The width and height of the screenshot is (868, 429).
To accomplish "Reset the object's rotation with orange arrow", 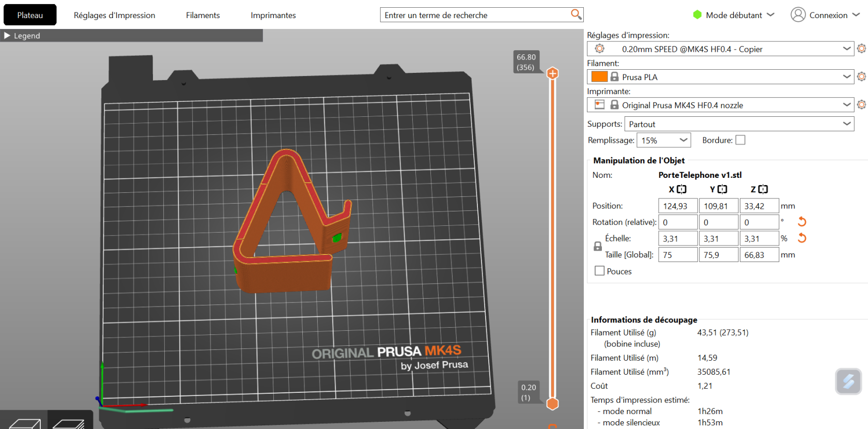I will click(x=802, y=222).
